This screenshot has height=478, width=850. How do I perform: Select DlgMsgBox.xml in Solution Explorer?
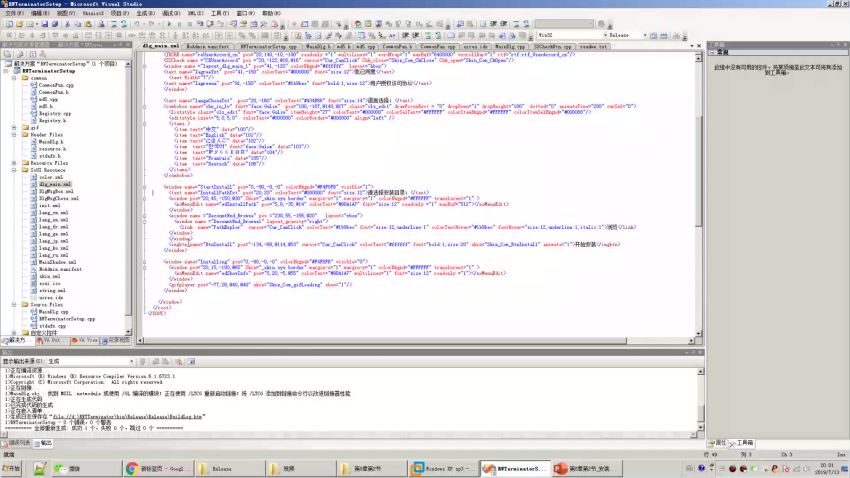(x=56, y=191)
